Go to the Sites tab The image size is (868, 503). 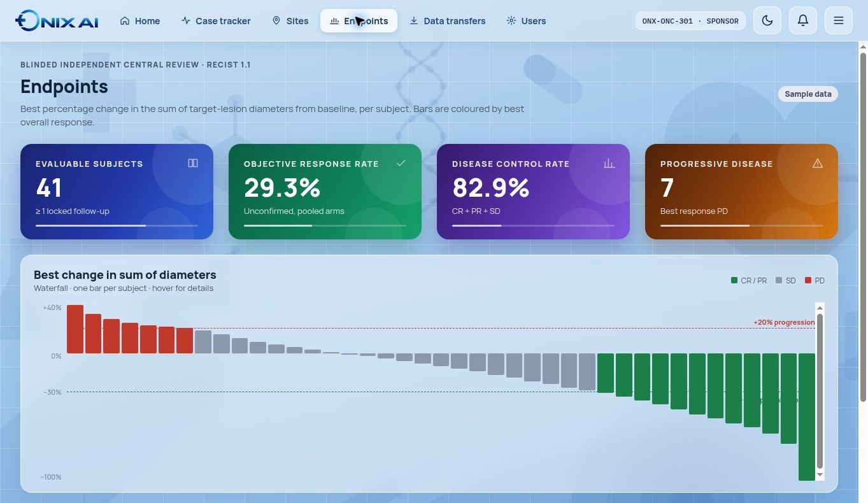[290, 21]
